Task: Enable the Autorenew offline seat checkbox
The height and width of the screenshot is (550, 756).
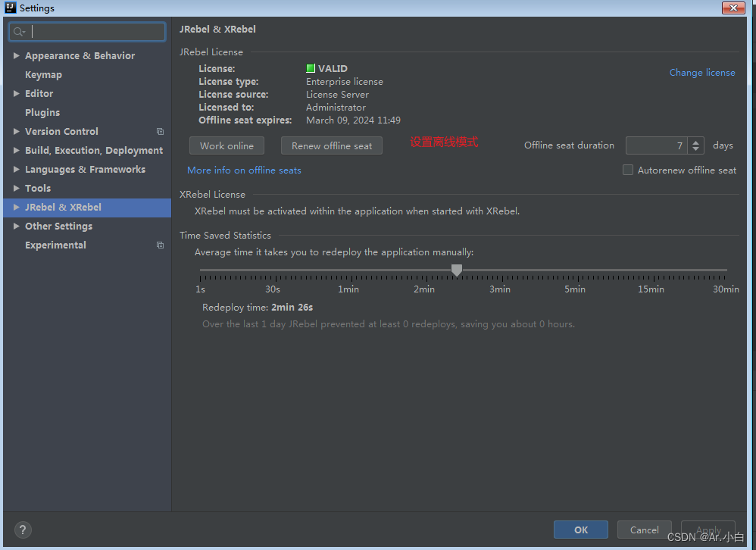Action: pyautogui.click(x=628, y=170)
